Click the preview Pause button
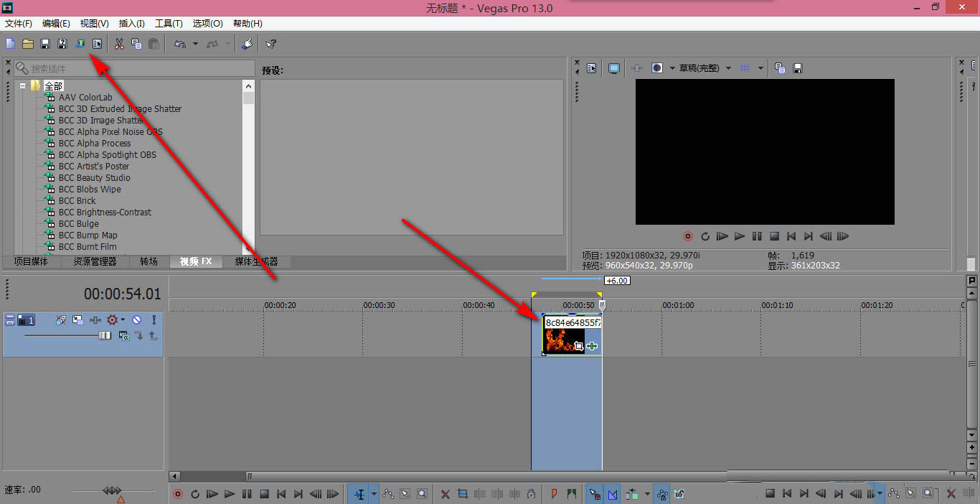 point(757,236)
